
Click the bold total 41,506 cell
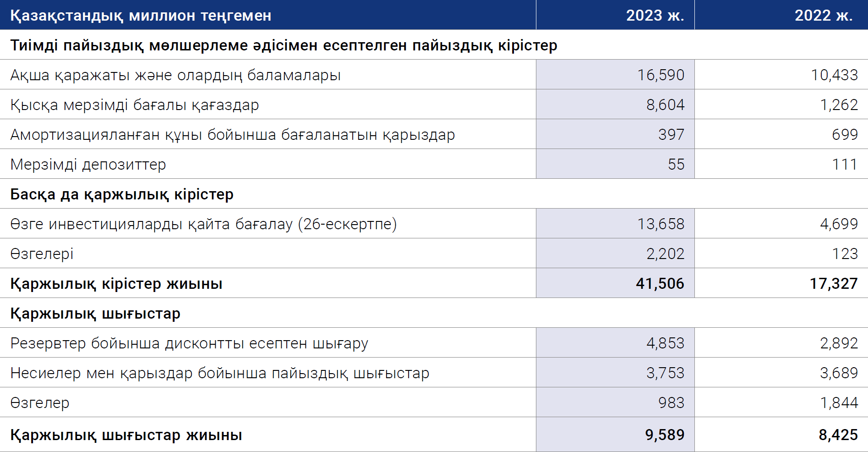click(615, 283)
